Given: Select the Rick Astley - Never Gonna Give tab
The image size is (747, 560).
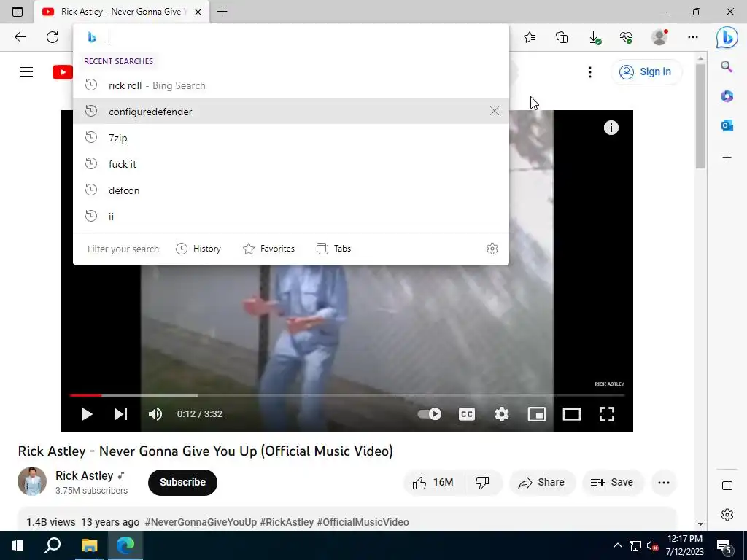Looking at the screenshot, I should (x=122, y=12).
